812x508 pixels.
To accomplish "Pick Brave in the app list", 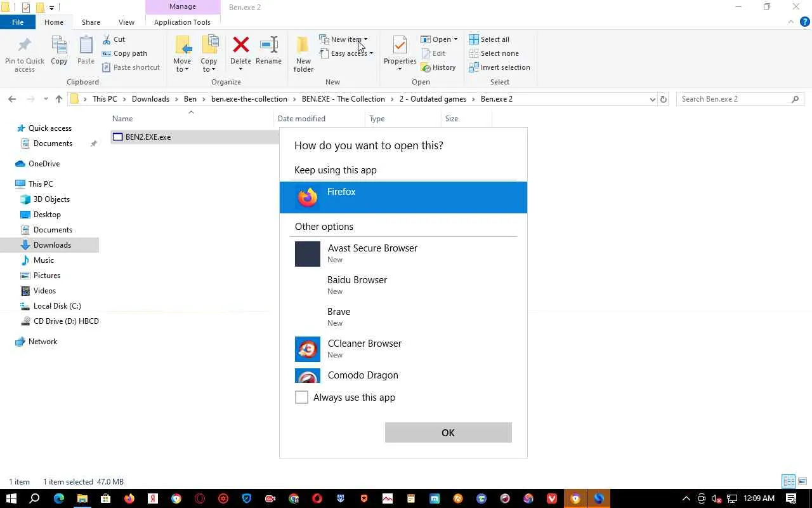I will [403, 317].
